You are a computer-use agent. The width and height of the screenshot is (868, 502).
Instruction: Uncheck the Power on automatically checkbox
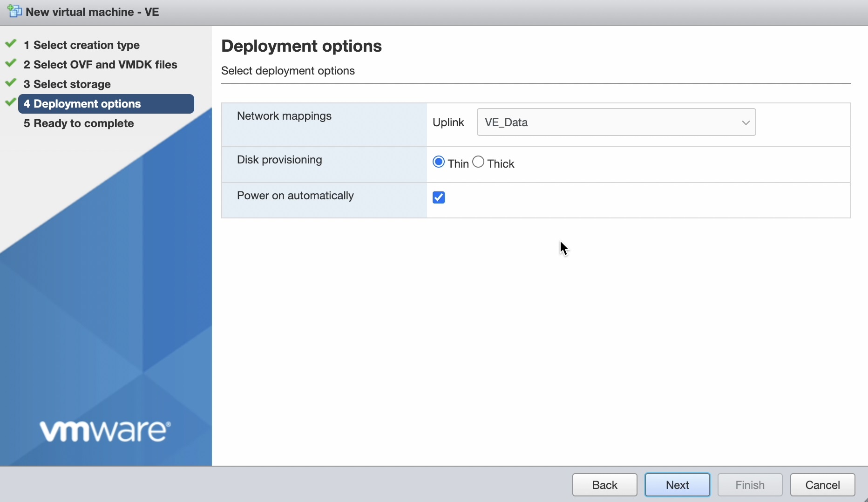[x=439, y=197]
